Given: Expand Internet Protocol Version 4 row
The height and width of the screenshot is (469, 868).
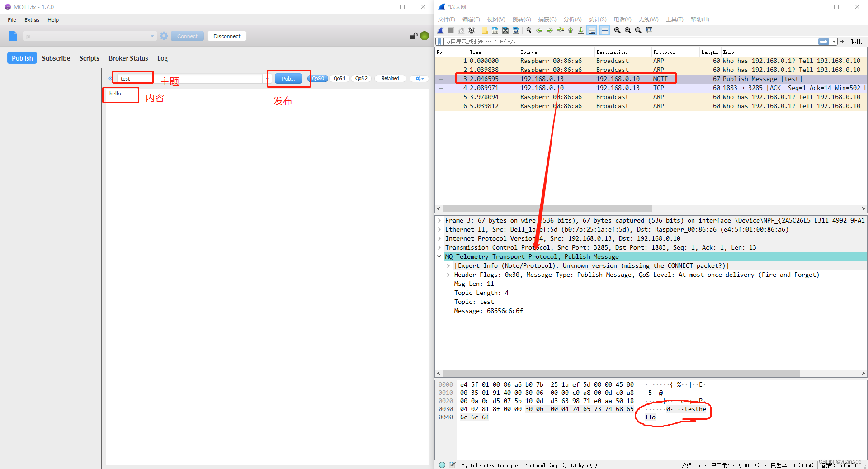Looking at the screenshot, I should pyautogui.click(x=439, y=238).
